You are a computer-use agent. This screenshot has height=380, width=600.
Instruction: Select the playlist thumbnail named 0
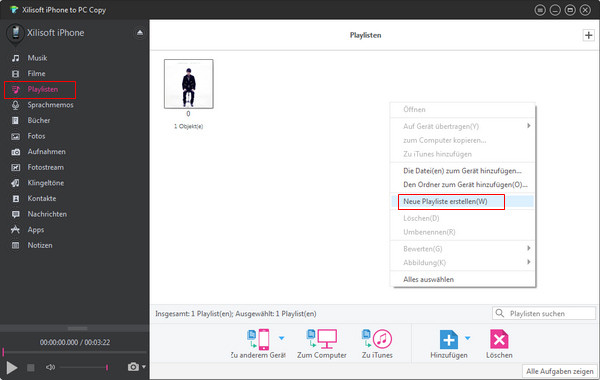[189, 84]
